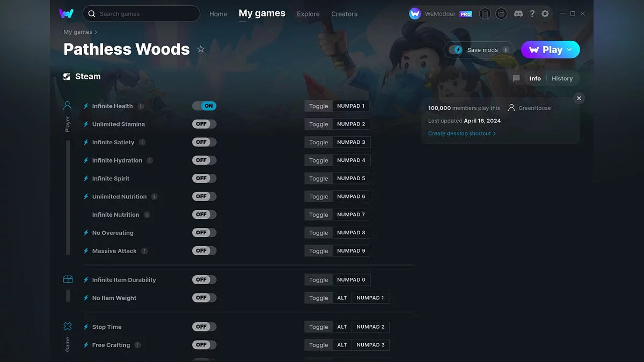Open the help question mark icon
The image size is (644, 362).
tap(532, 14)
